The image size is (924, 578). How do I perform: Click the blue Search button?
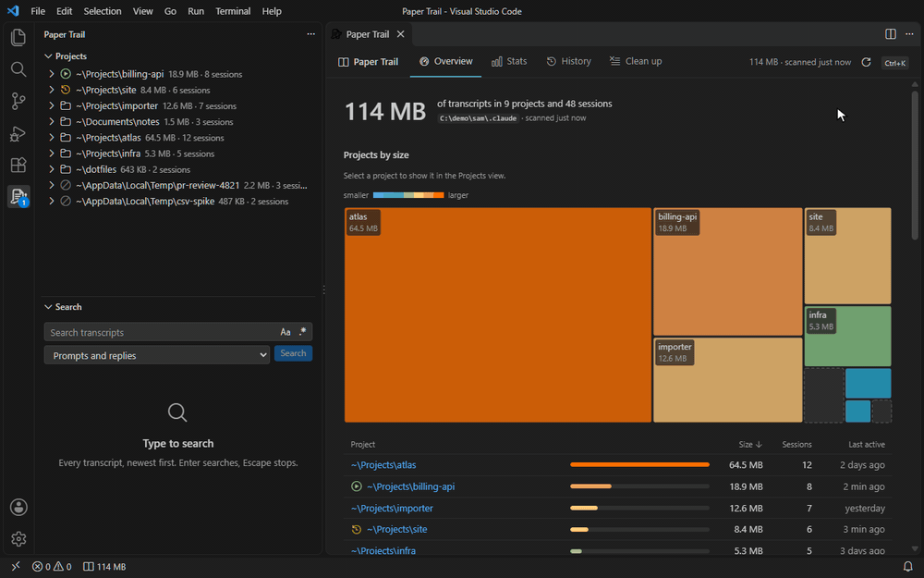(293, 353)
